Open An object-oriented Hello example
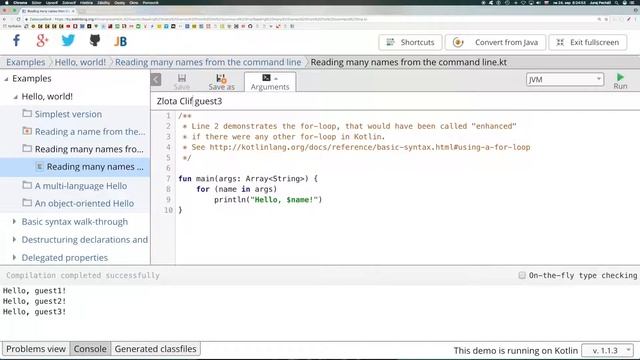Screen dimensions: 640x360 click(x=84, y=204)
